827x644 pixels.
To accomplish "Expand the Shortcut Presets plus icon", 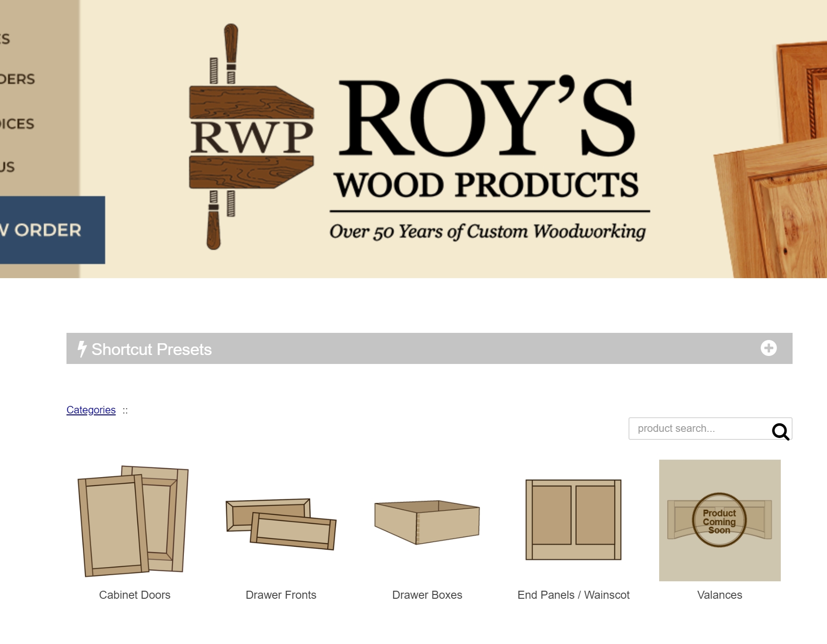I will pos(769,348).
